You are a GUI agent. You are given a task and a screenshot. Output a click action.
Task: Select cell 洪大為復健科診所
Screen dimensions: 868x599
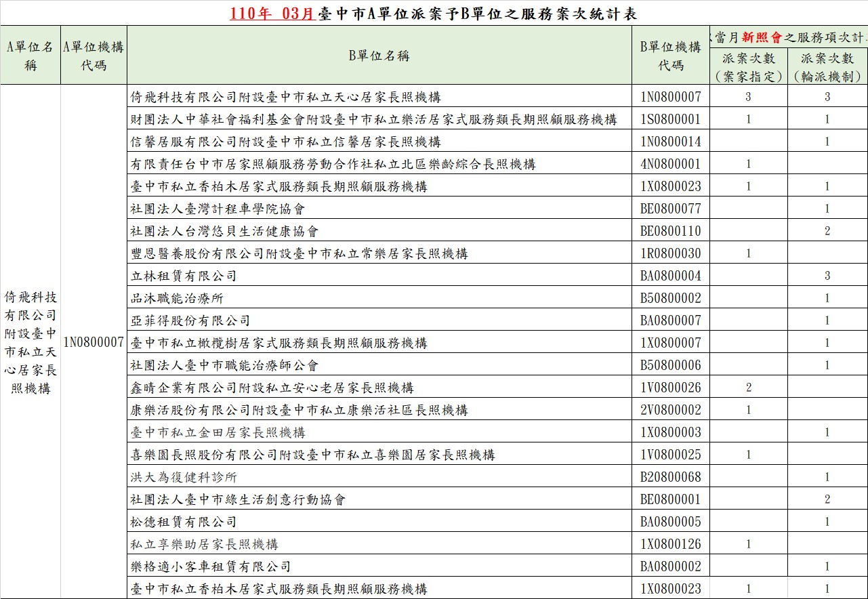379,477
